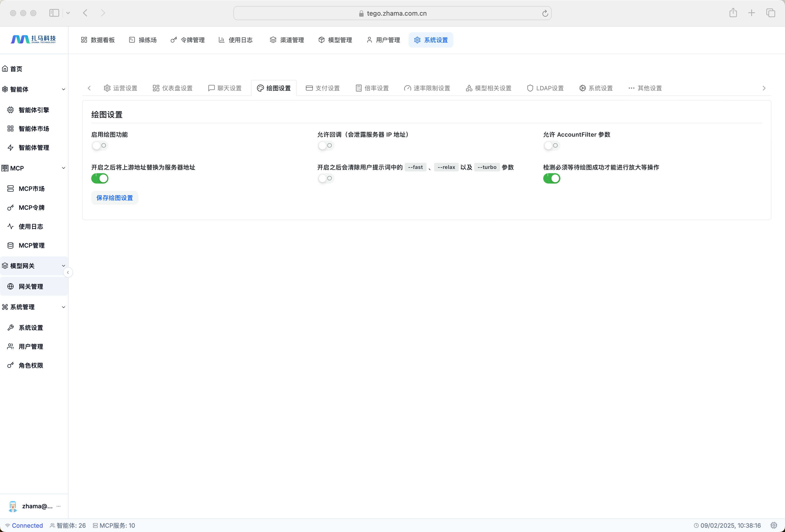
Task: Click the page reload icon
Action: pos(545,14)
